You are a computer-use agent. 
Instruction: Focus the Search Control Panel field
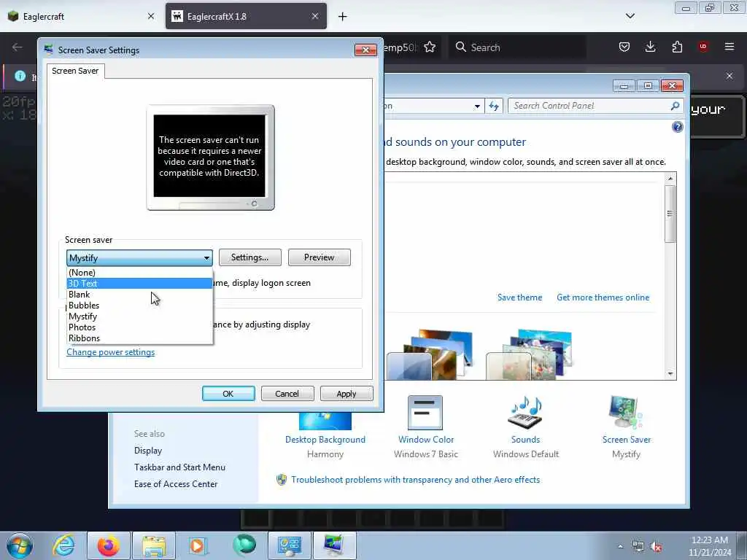[589, 106]
